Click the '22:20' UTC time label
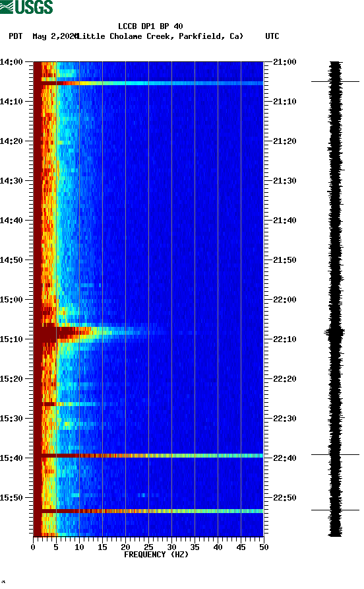Viewport: 364px width, 589px height. [x=285, y=379]
